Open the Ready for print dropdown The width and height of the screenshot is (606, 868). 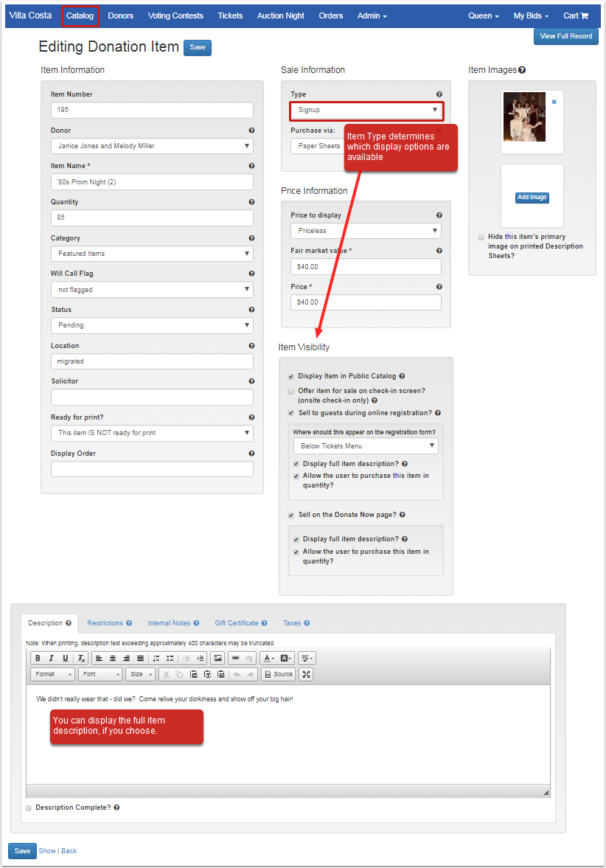(x=152, y=433)
